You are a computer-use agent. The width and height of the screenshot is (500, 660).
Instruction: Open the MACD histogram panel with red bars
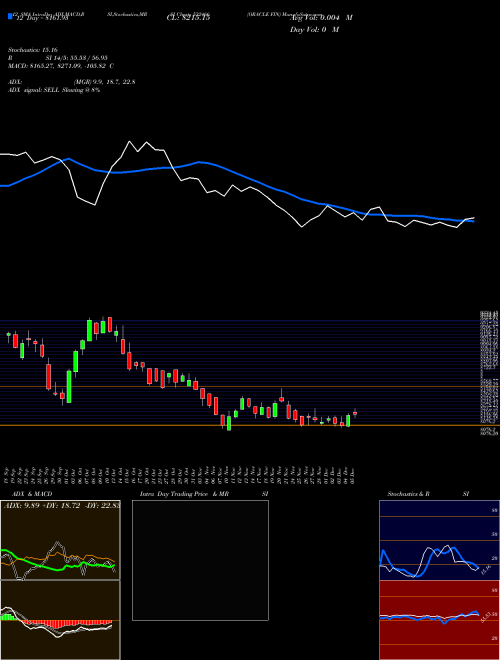tap(60, 620)
